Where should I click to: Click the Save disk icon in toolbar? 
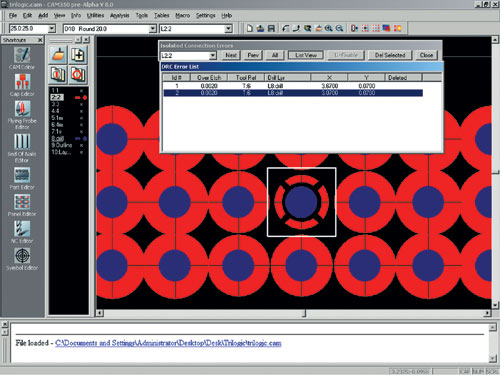(272, 28)
